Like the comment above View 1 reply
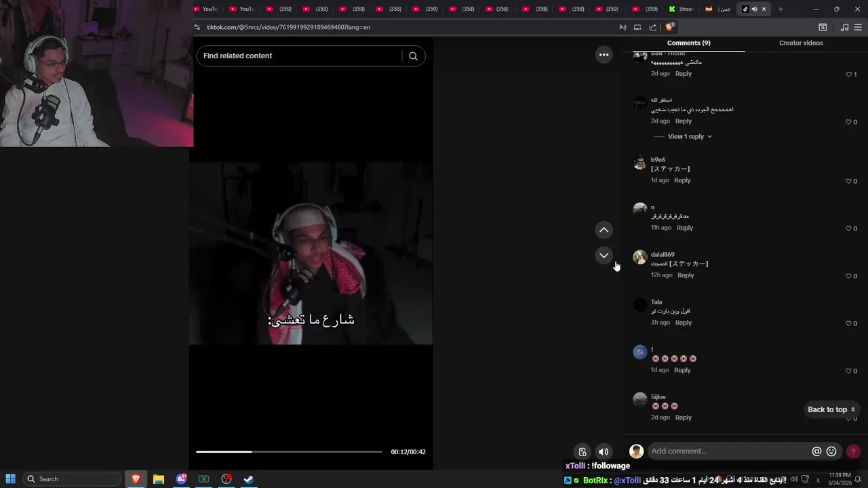The image size is (868, 488). (848, 123)
